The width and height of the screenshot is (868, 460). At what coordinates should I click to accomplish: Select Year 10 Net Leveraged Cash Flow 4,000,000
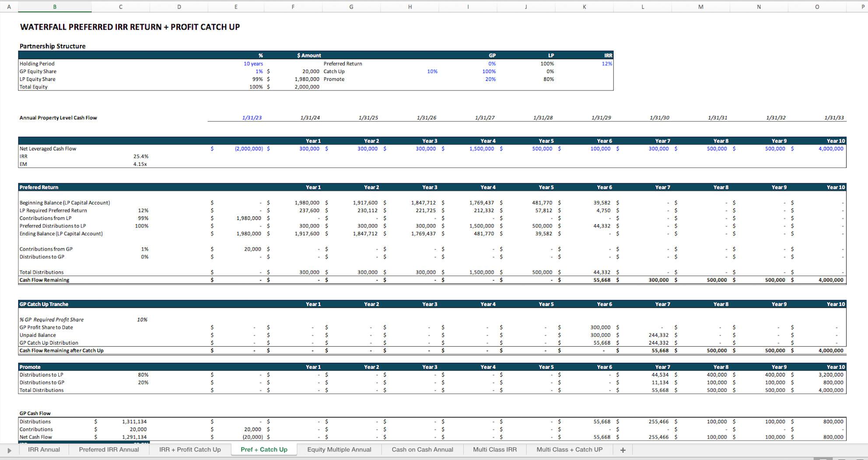coord(831,149)
